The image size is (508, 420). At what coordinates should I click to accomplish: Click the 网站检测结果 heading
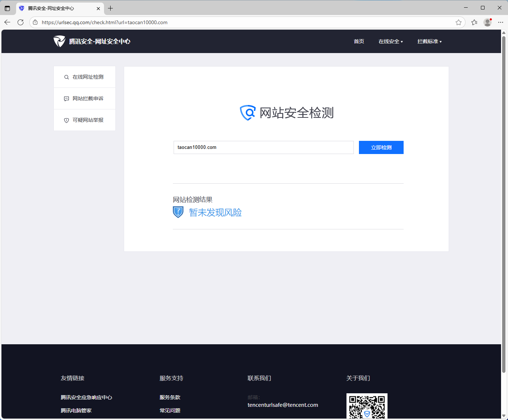point(193,200)
